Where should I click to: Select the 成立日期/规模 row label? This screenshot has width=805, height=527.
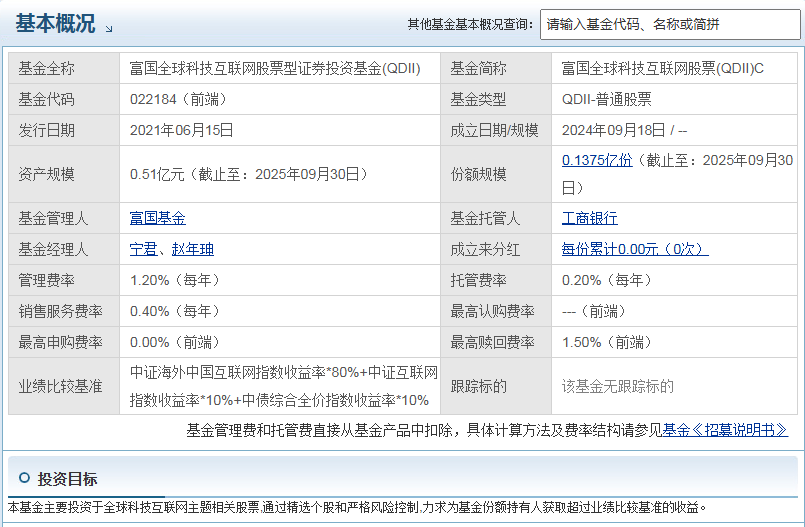coord(494,130)
